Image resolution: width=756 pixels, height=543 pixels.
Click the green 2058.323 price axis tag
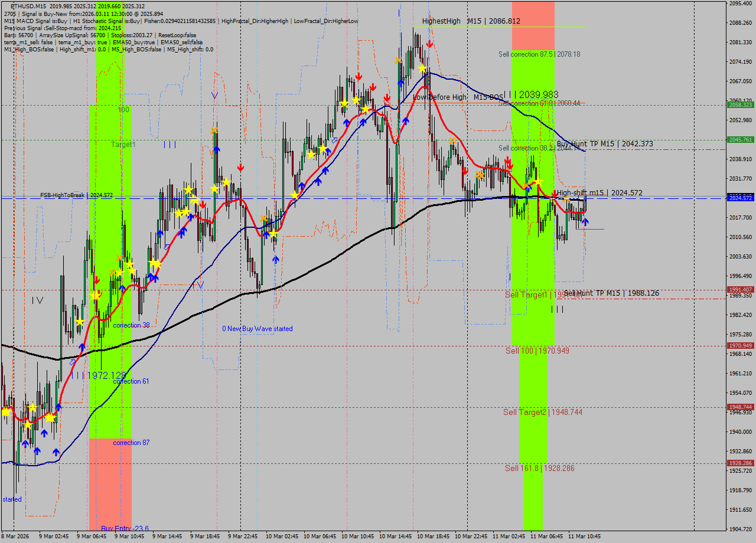pos(740,104)
